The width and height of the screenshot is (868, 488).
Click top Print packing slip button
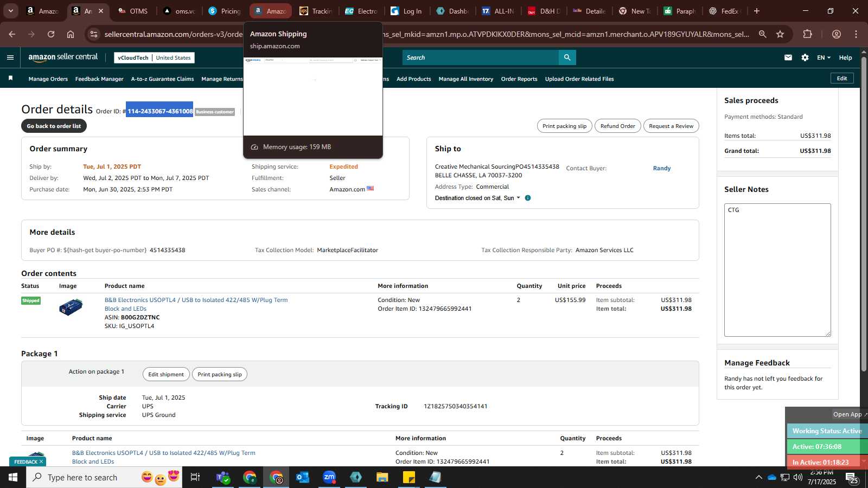pyautogui.click(x=564, y=126)
